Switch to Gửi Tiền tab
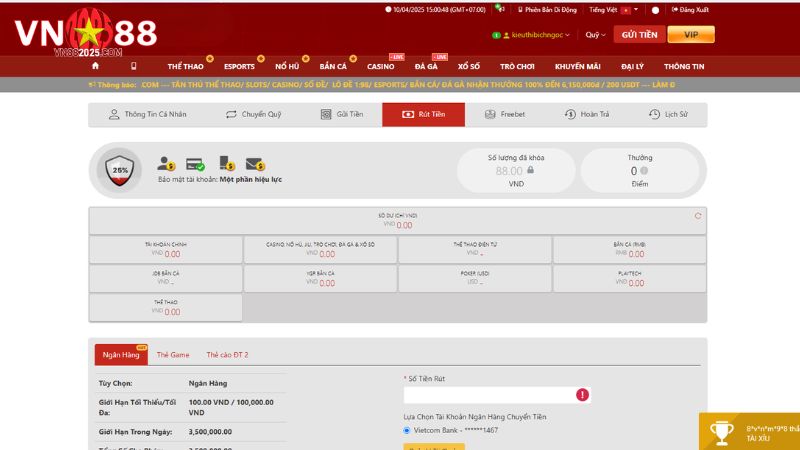The height and width of the screenshot is (450, 800). point(342,114)
